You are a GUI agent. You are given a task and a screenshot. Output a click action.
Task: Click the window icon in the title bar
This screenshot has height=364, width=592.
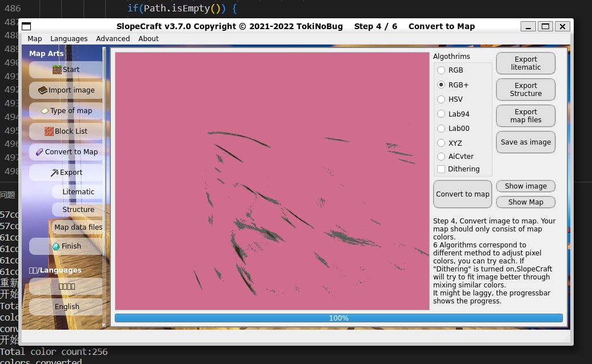click(x=25, y=26)
